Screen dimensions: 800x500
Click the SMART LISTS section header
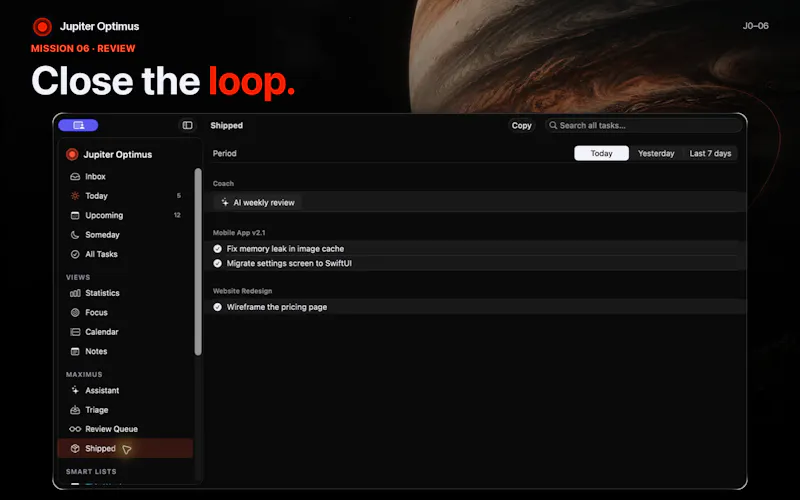(x=91, y=471)
